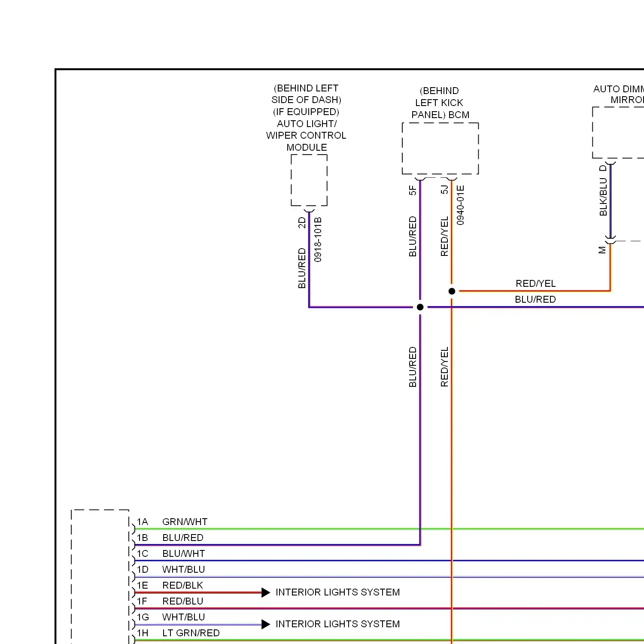Click the arrowhead on the RED/BLK wire

pyautogui.click(x=266, y=592)
